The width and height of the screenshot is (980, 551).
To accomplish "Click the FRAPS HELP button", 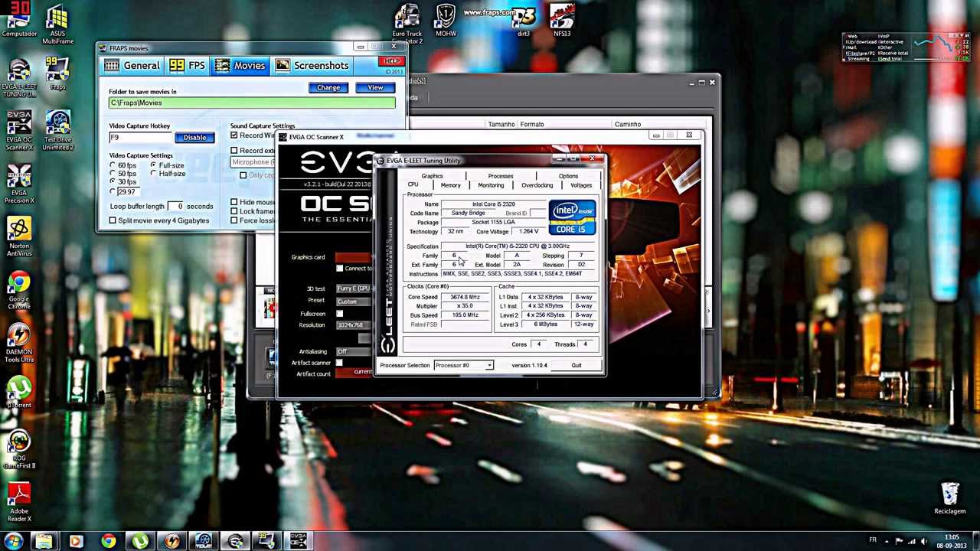I will click(392, 61).
